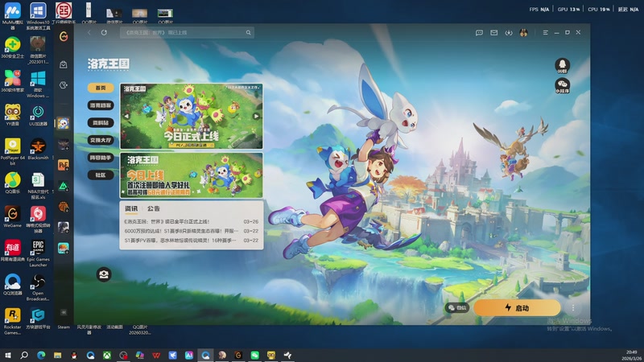Show next banner with right arrow

[256, 116]
